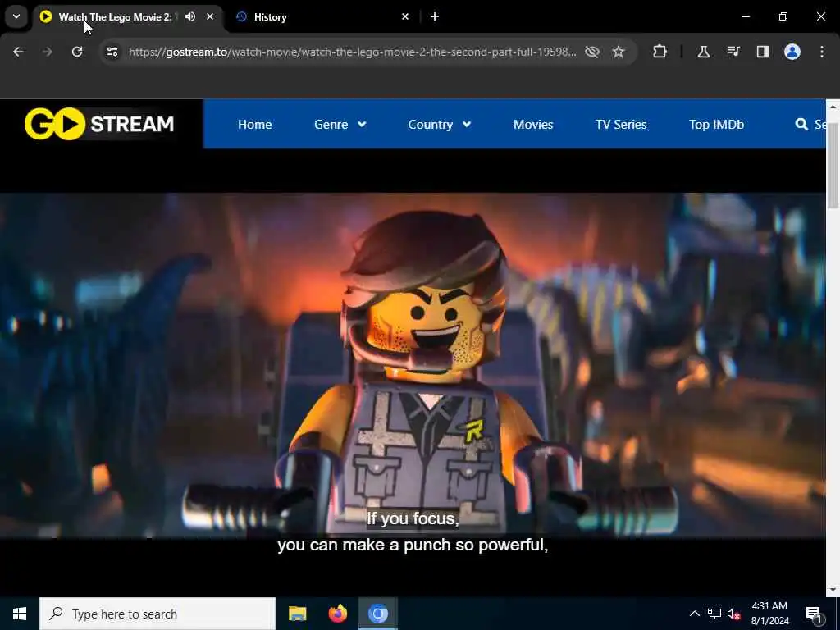The height and width of the screenshot is (630, 840).
Task: Open the Movies section
Action: coord(533,125)
